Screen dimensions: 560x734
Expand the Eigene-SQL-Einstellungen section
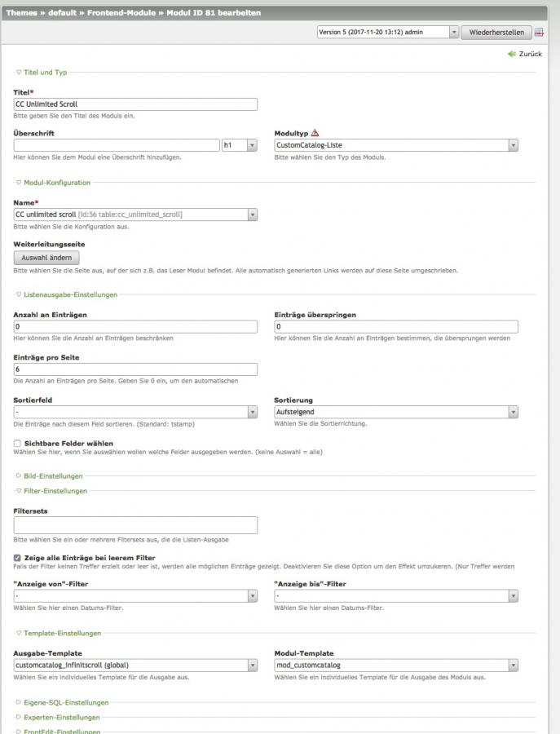(61, 701)
